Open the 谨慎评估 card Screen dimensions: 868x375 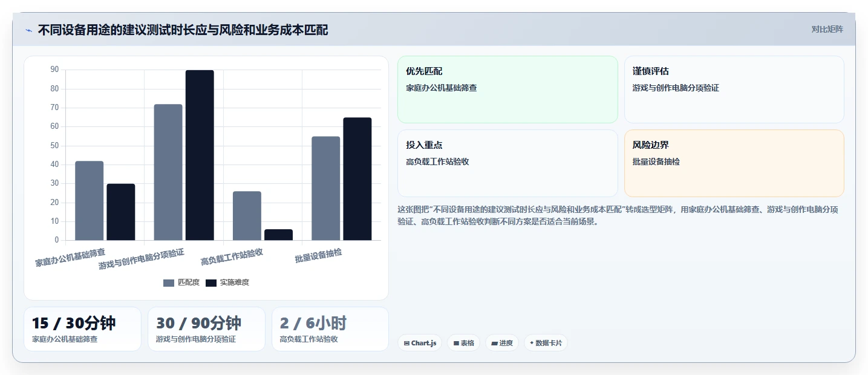pyautogui.click(x=734, y=90)
